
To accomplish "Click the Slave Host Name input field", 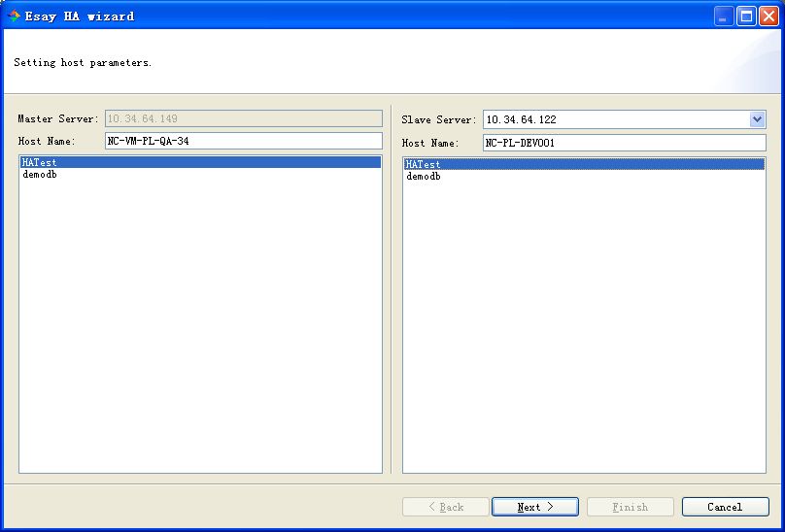I will tap(624, 143).
